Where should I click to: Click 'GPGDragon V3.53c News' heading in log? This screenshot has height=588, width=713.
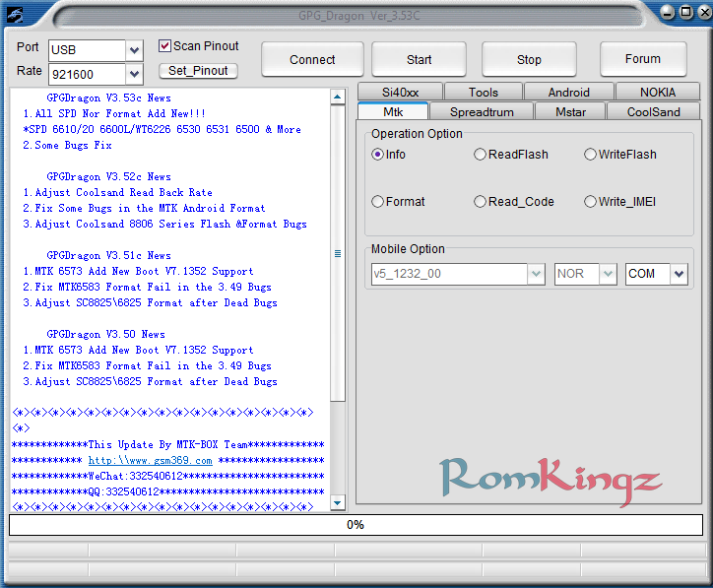pos(108,98)
